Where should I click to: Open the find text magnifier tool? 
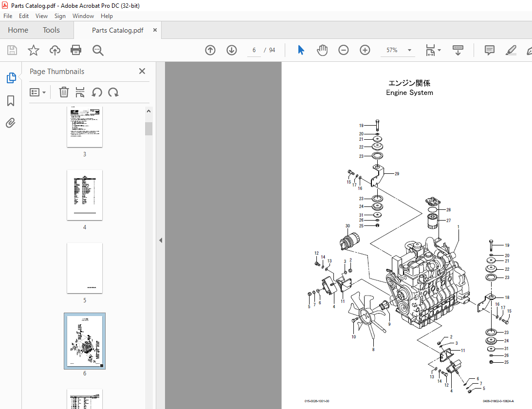[98, 50]
